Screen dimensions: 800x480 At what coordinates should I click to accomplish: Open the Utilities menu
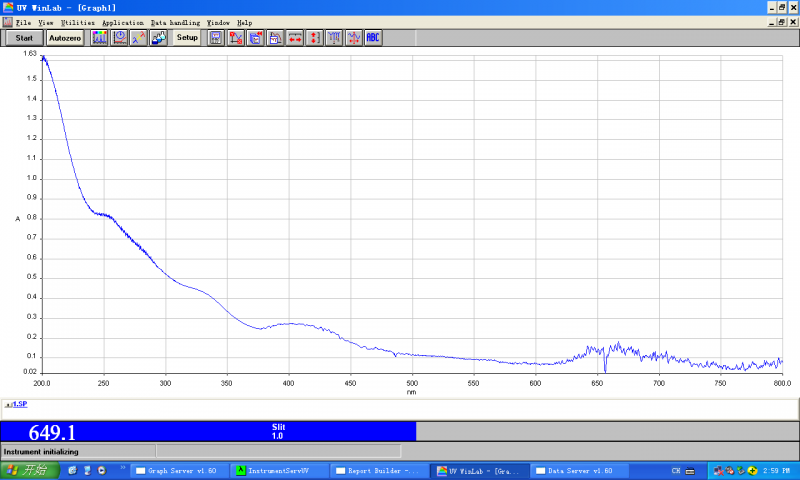point(78,23)
